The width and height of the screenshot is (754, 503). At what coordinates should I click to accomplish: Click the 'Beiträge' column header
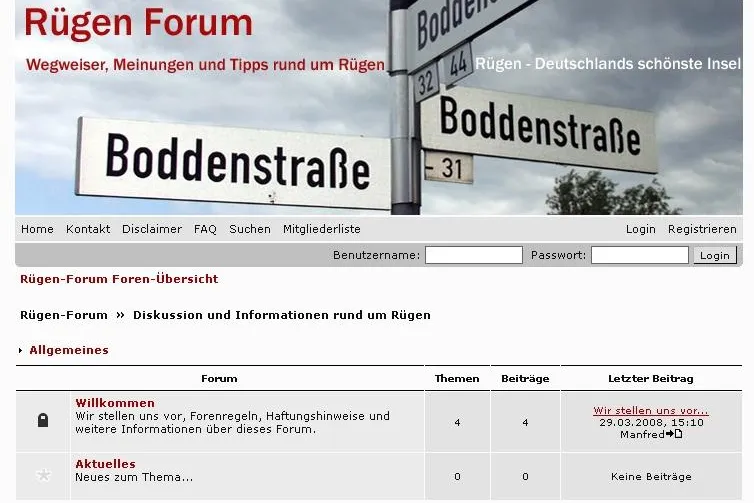point(525,378)
